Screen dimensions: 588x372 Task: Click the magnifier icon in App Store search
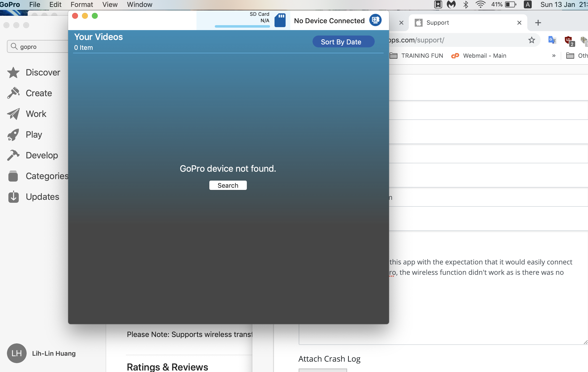14,46
